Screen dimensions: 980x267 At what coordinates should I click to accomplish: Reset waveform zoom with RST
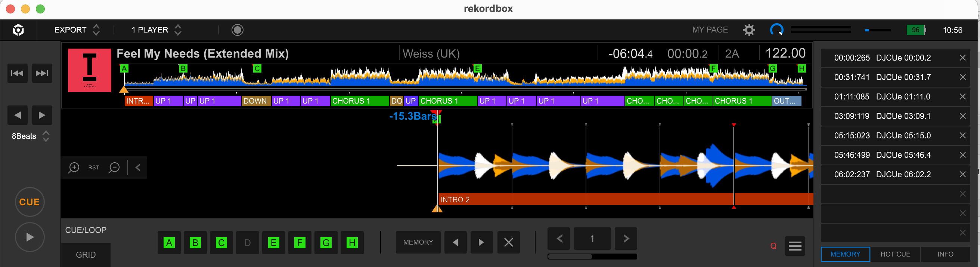(x=94, y=167)
